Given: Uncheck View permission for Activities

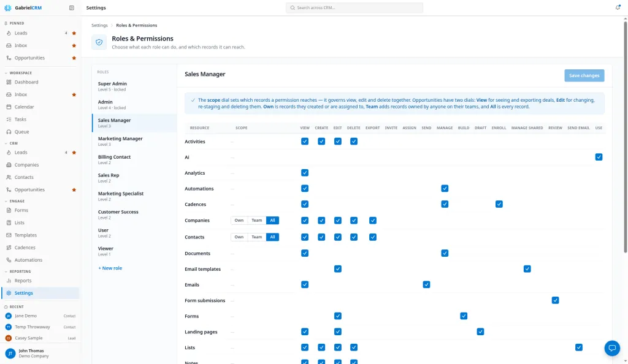Looking at the screenshot, I should click(305, 141).
